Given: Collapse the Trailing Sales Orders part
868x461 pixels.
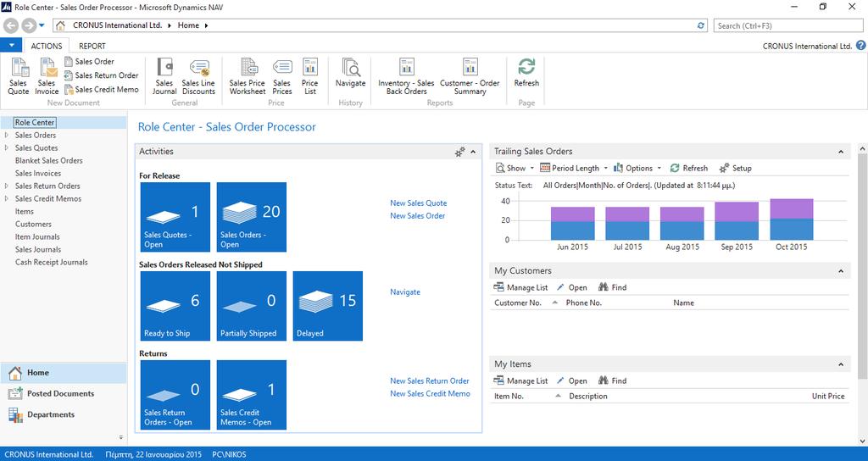Looking at the screenshot, I should point(841,152).
